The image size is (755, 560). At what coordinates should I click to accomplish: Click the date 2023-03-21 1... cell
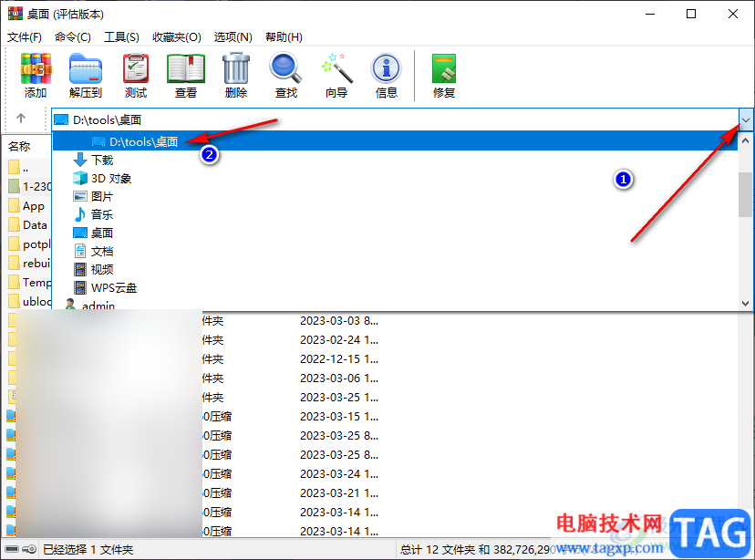pos(339,493)
